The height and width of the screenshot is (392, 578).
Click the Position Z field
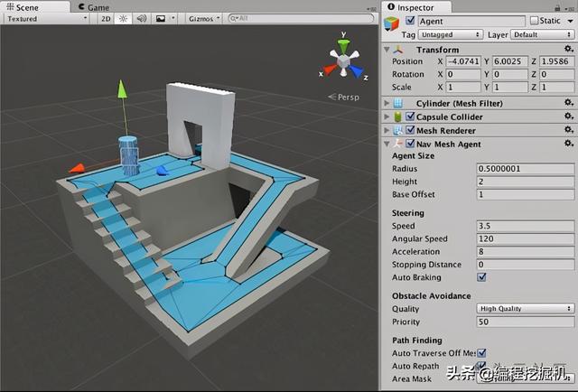[x=556, y=61]
